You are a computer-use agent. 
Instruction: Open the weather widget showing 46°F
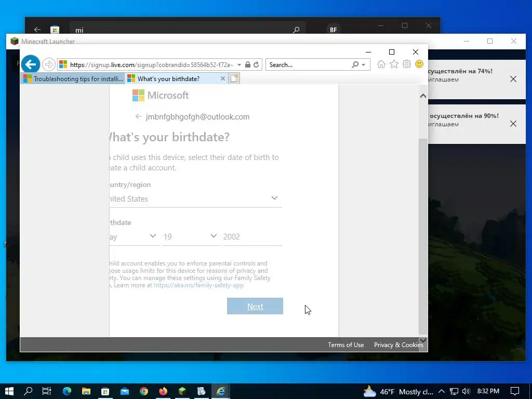[398, 392]
